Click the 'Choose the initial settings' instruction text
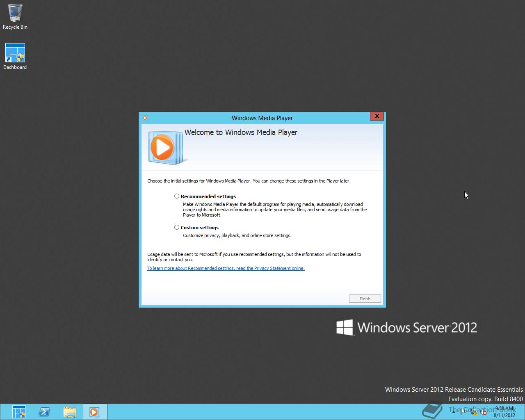 (x=249, y=181)
